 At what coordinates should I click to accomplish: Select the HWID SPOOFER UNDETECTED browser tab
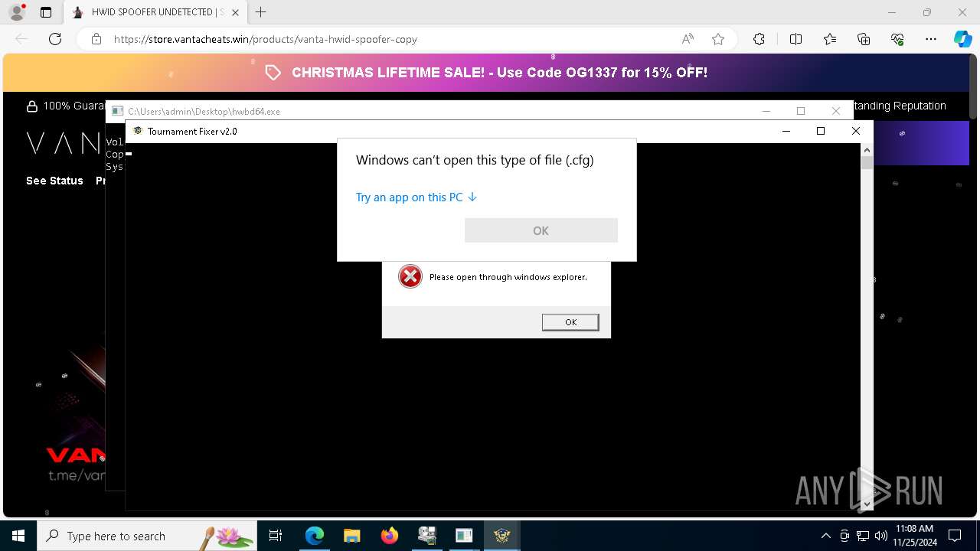pyautogui.click(x=155, y=12)
